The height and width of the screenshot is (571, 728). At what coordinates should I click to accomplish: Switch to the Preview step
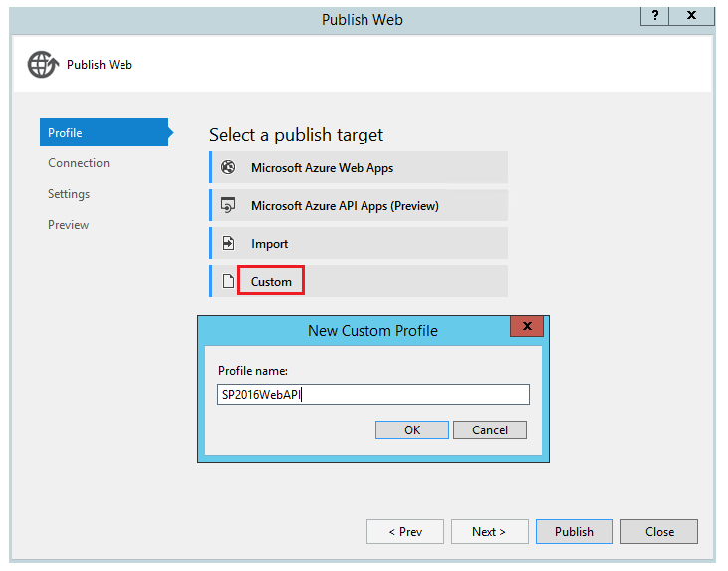(69, 225)
